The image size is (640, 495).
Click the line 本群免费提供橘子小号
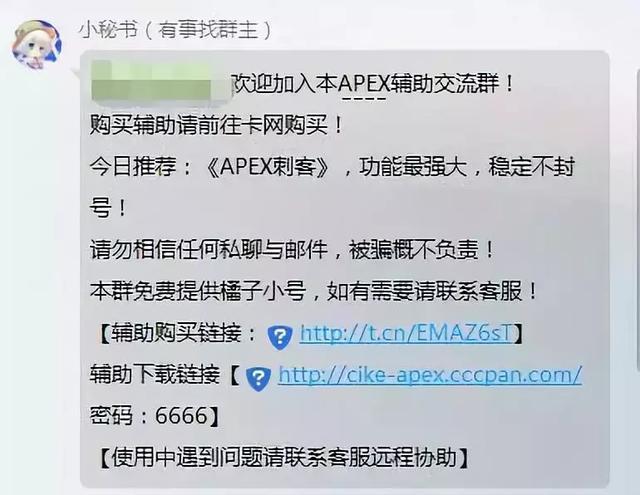[198, 291]
